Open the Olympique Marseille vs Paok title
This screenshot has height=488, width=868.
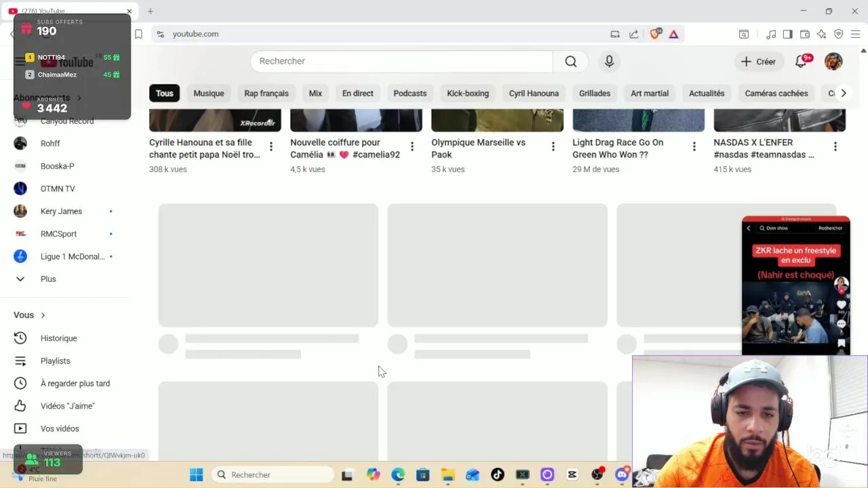(x=478, y=148)
